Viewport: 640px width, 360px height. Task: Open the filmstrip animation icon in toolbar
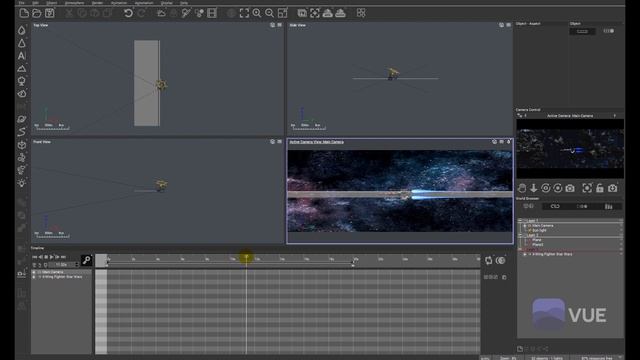click(212, 13)
